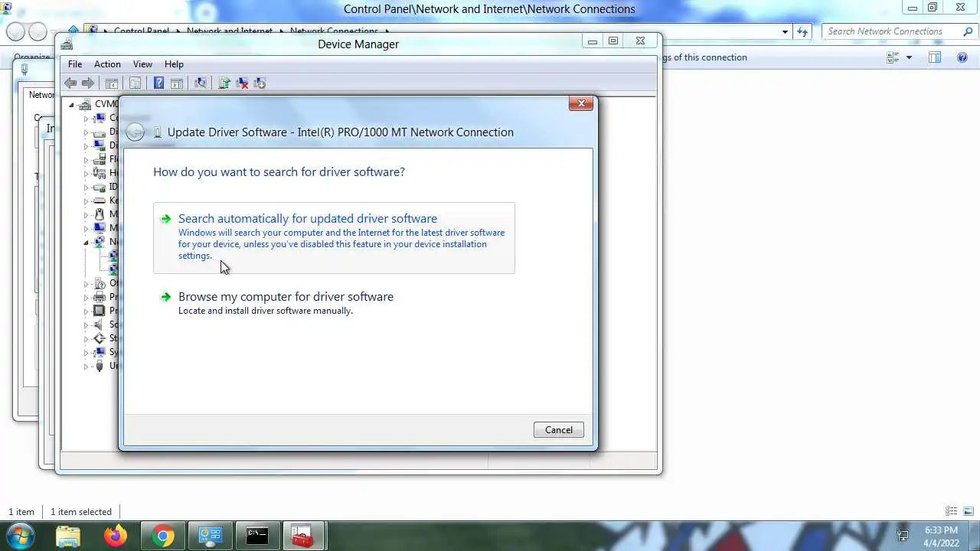
Task: Click Scan for hardware changes icon
Action: pos(201,83)
